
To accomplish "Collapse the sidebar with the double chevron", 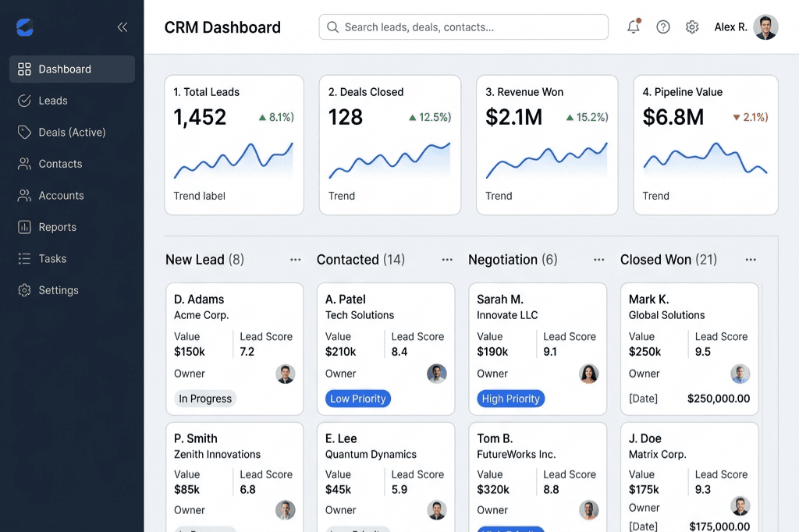I will point(122,26).
